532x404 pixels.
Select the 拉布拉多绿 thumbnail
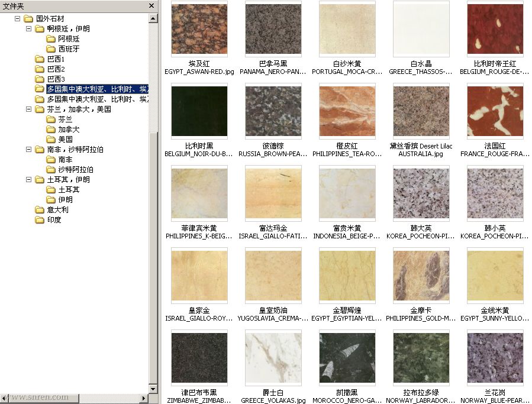(x=421, y=358)
